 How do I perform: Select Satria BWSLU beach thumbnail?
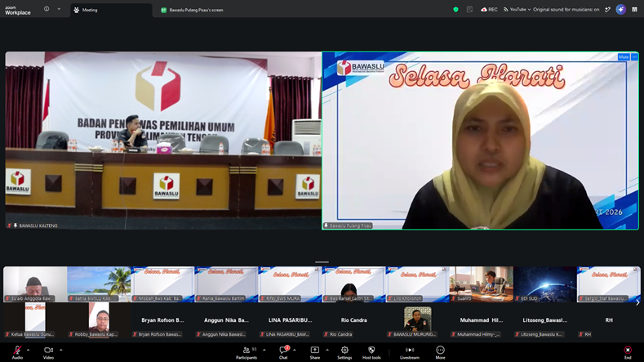tap(99, 284)
